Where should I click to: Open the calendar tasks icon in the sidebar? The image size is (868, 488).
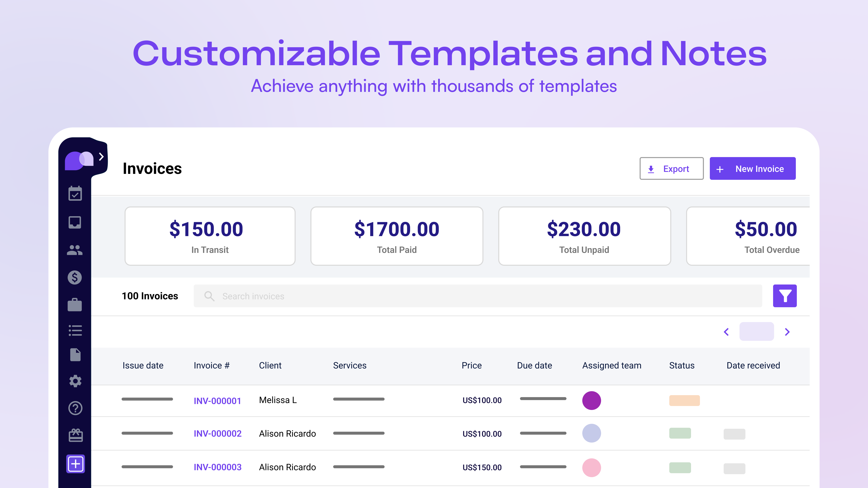coord(76,193)
